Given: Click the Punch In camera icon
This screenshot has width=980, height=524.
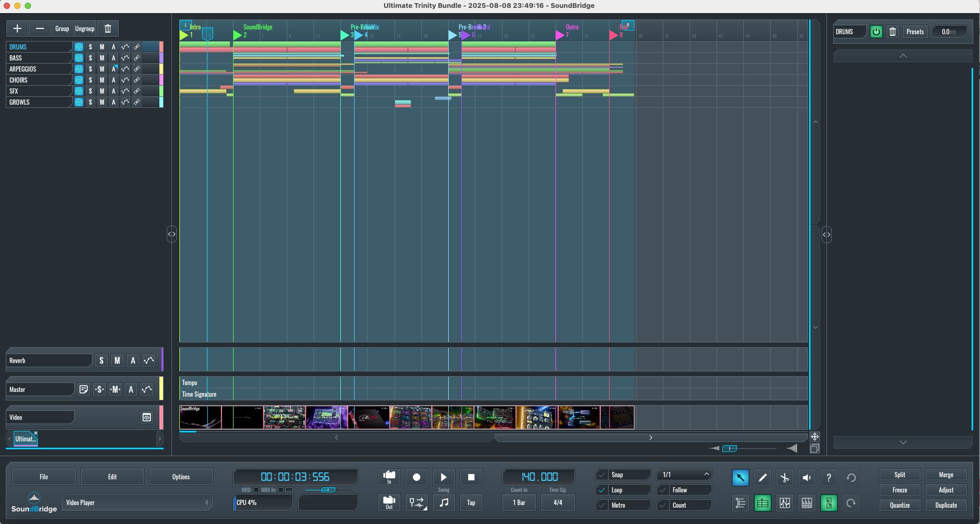Looking at the screenshot, I should coord(389,477).
